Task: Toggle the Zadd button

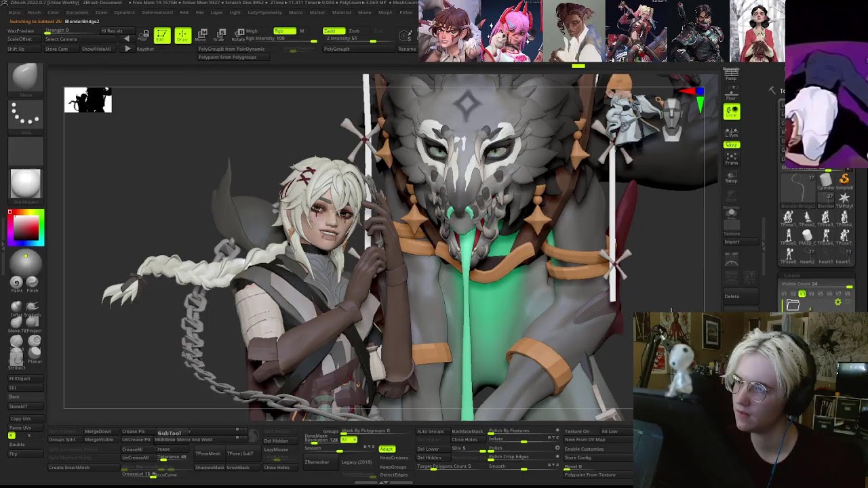Action: point(333,31)
